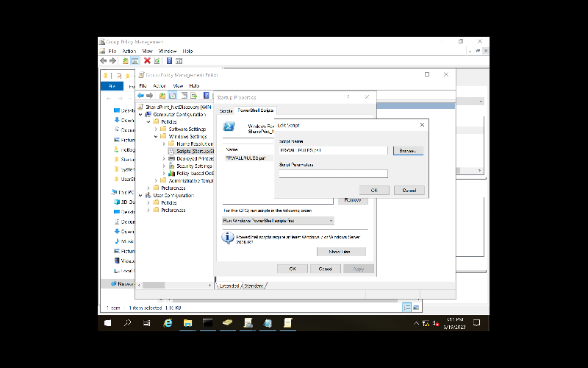588x368 pixels.
Task: Collapse Windows Settings node
Action: pyautogui.click(x=157, y=137)
